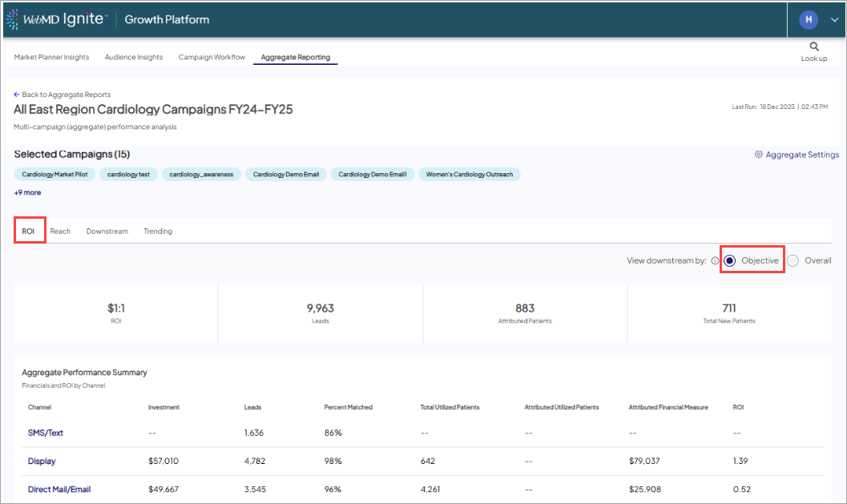Select the Overall radio button
Viewport: 847px width, 504px height.
click(792, 260)
